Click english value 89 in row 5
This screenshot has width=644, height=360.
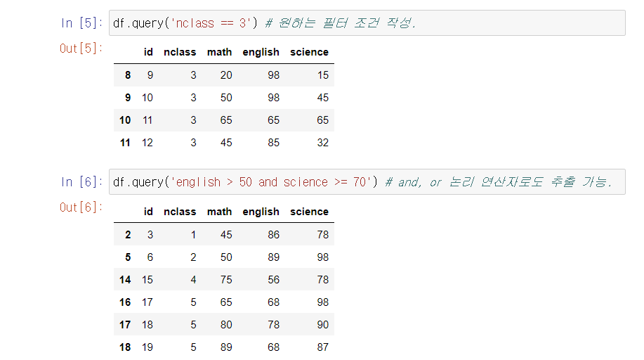pos(273,257)
